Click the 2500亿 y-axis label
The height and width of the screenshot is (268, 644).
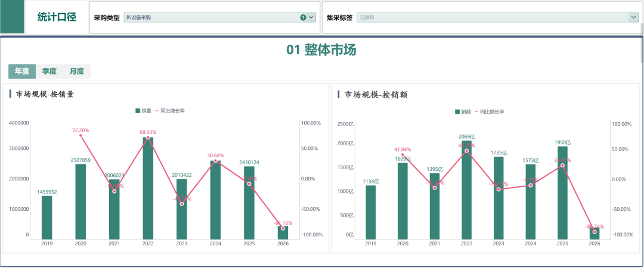tap(345, 123)
